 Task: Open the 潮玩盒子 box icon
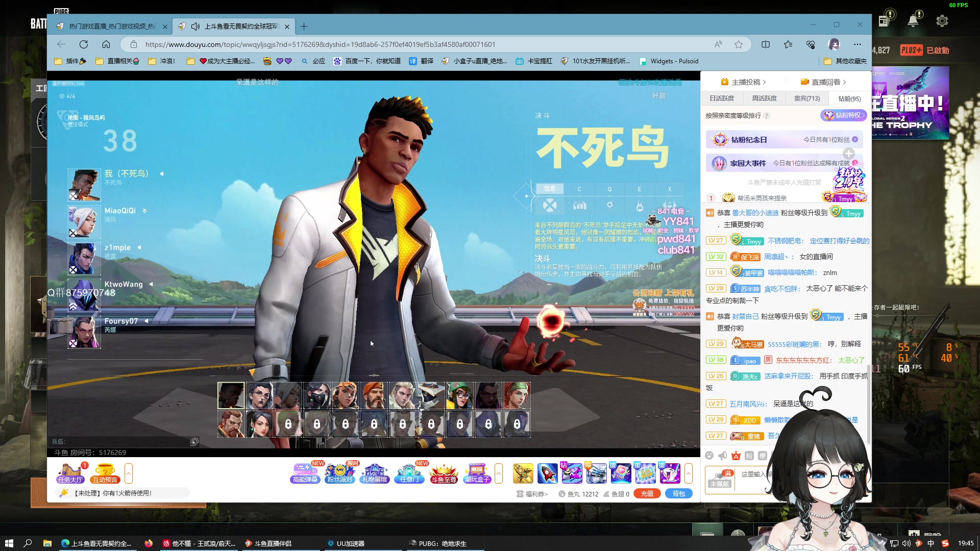click(x=476, y=473)
